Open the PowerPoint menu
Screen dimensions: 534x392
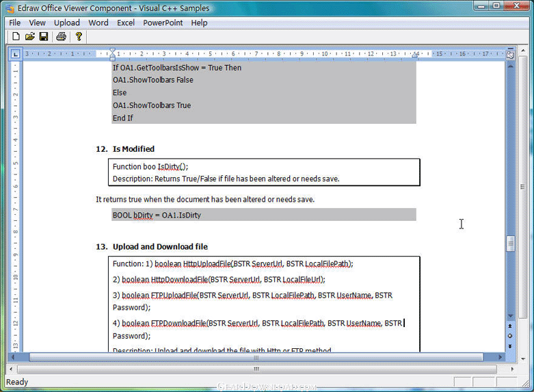click(163, 23)
